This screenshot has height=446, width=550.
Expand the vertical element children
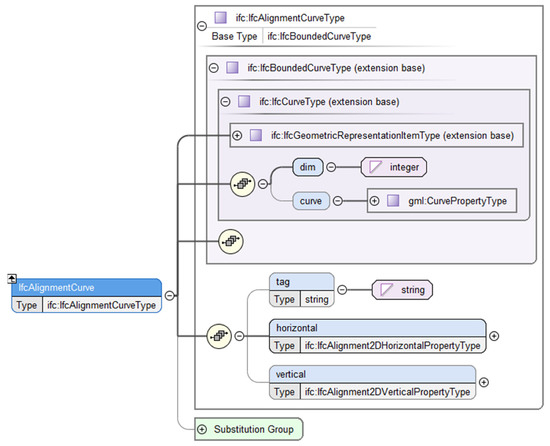click(483, 382)
